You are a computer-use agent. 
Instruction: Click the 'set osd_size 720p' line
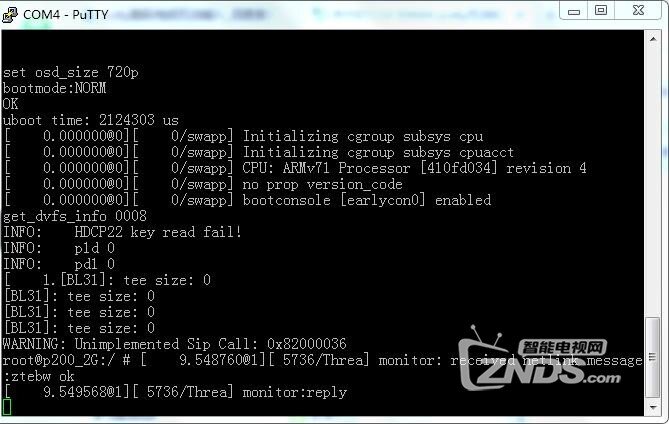70,72
